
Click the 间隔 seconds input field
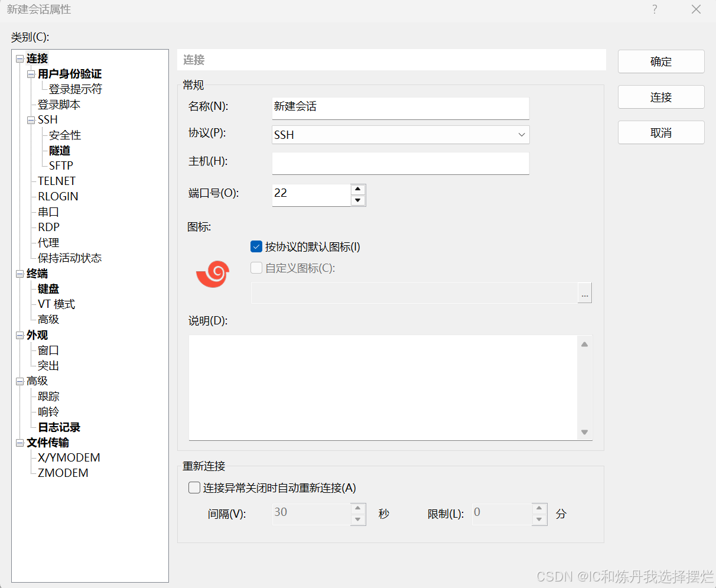point(311,514)
